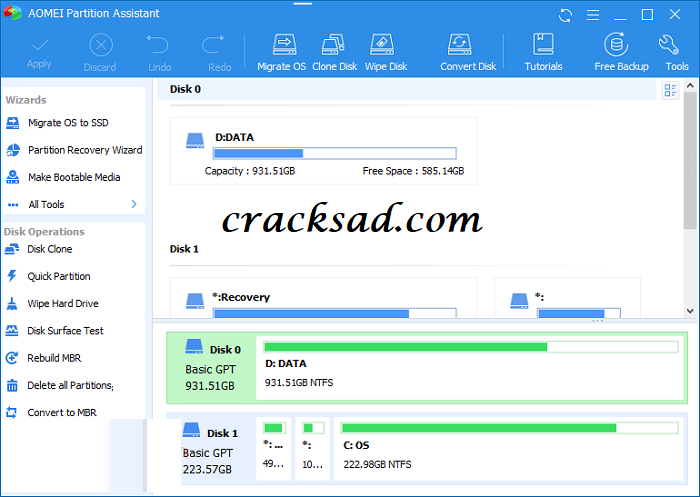Click the Quick Partition lightning icon
Image resolution: width=700 pixels, height=497 pixels.
(x=12, y=276)
